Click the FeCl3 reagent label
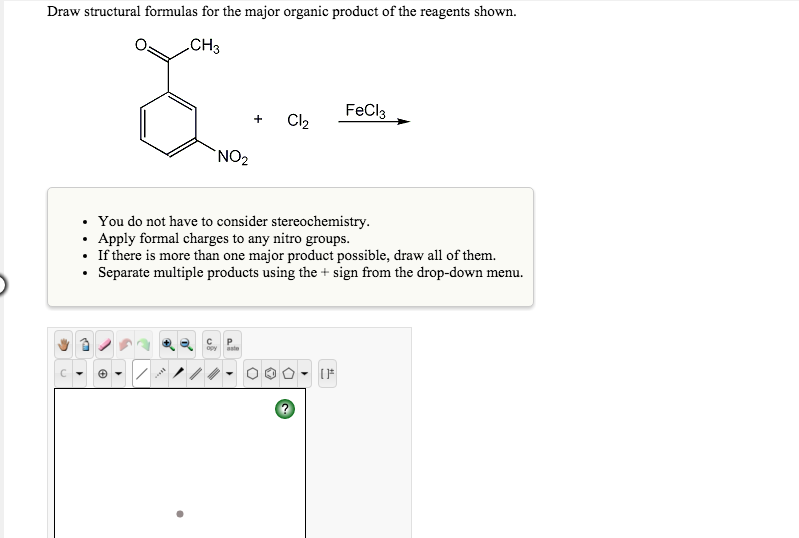Image resolution: width=799 pixels, height=538 pixels. click(365, 111)
